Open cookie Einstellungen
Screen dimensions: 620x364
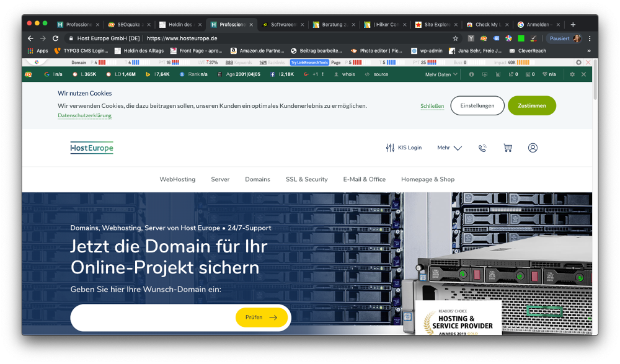click(477, 105)
